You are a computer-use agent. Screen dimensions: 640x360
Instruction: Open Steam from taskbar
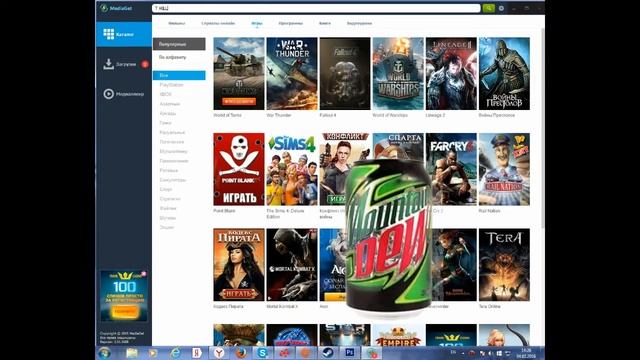pyautogui.click(x=328, y=353)
